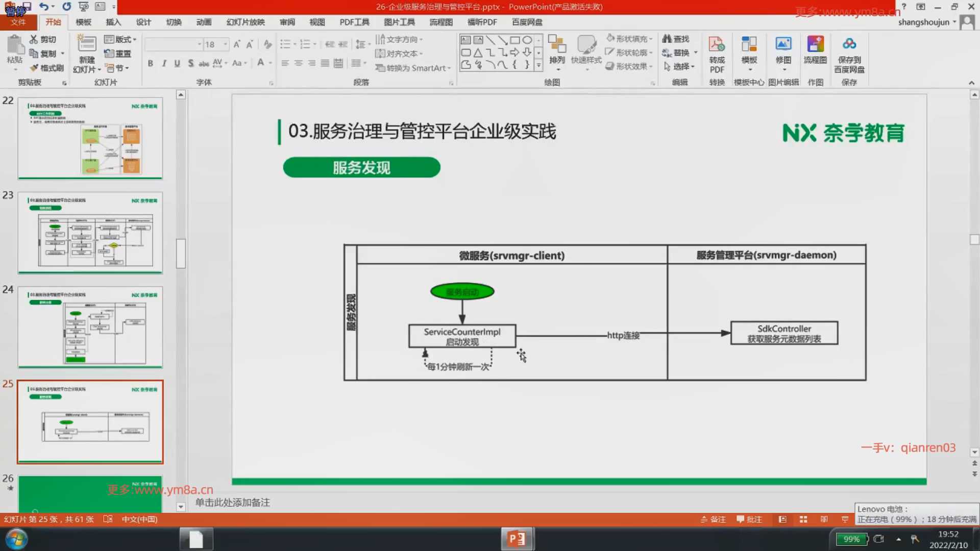
Task: Open the font color picker
Action: coord(269,63)
